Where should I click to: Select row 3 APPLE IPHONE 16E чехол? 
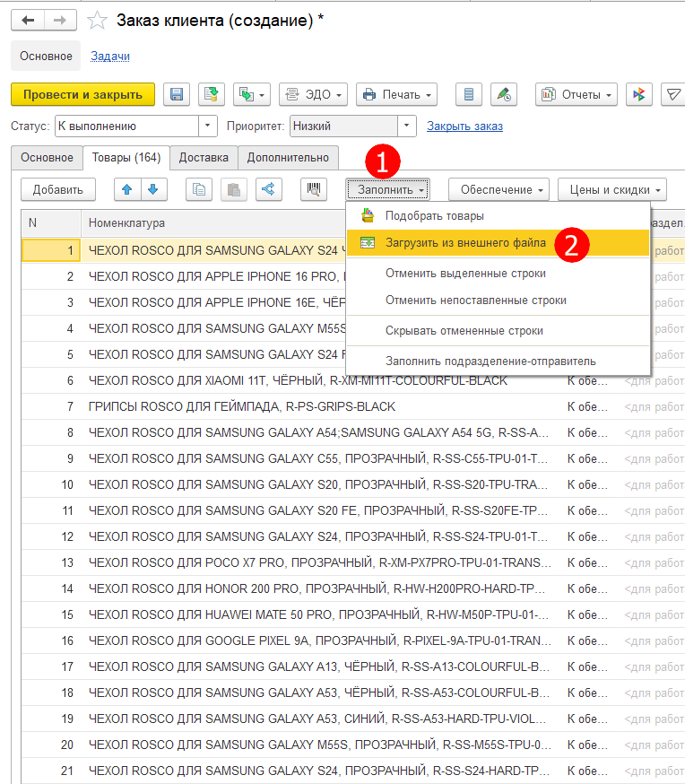184,302
